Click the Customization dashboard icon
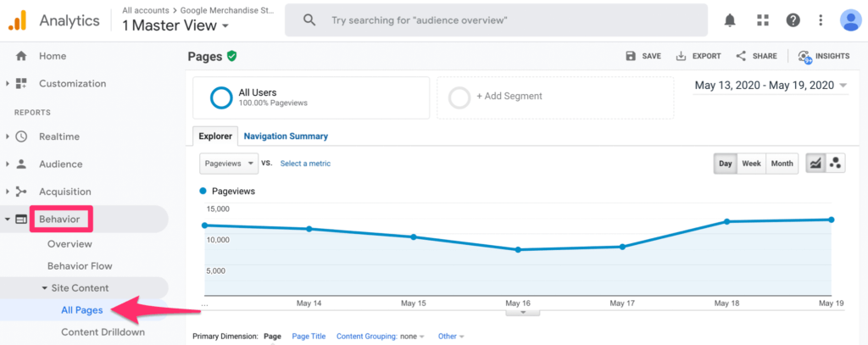Viewport: 868px width, 345px height. click(x=21, y=84)
